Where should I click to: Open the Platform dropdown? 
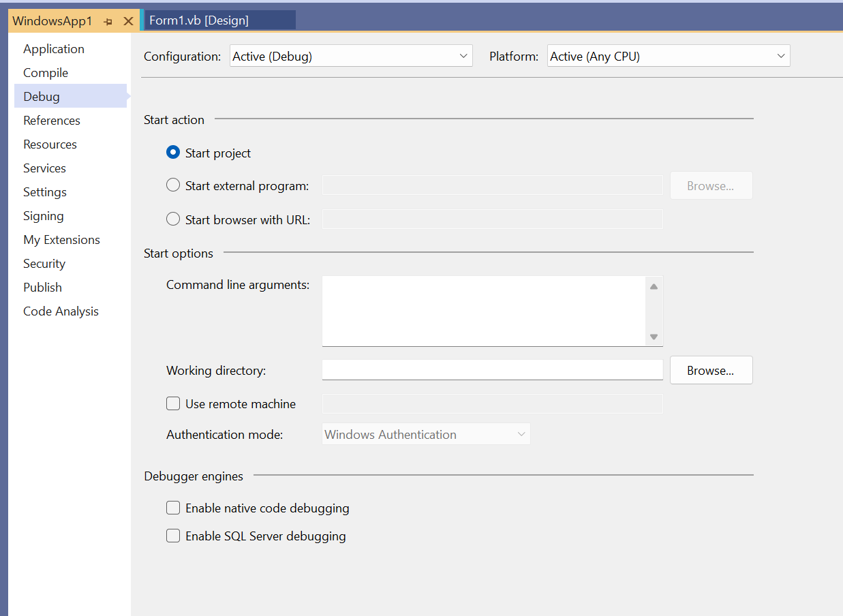point(780,55)
